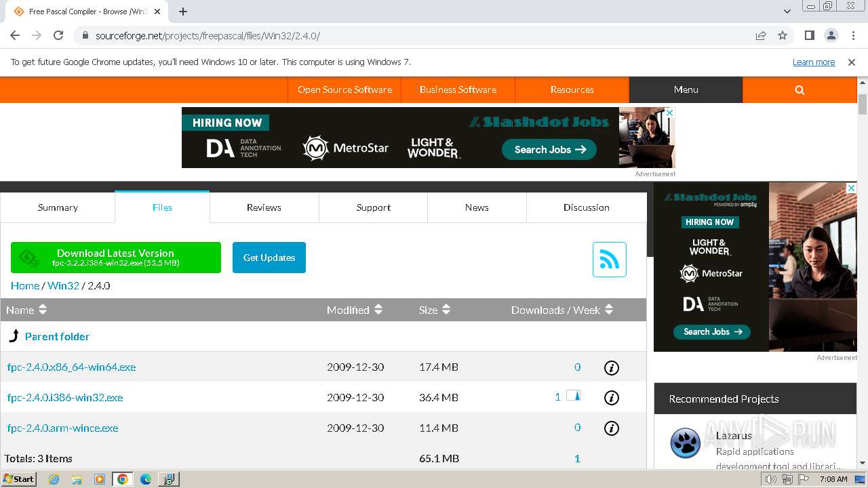Go to Home in the breadcrumb

pos(25,285)
